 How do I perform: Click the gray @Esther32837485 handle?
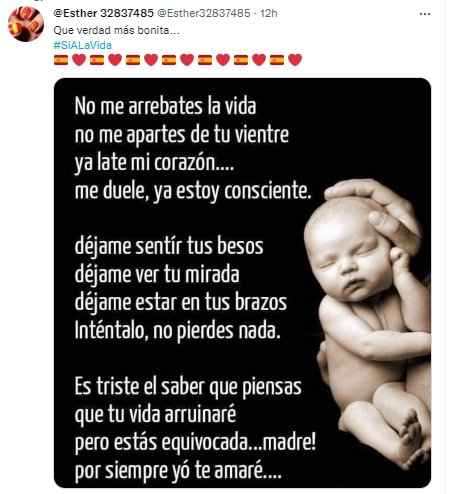click(x=203, y=13)
